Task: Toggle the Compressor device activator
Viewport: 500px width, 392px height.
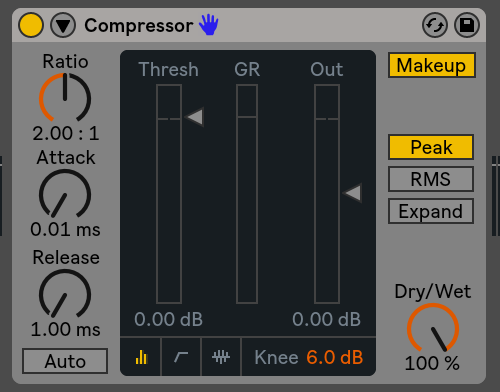Action: pos(31,25)
